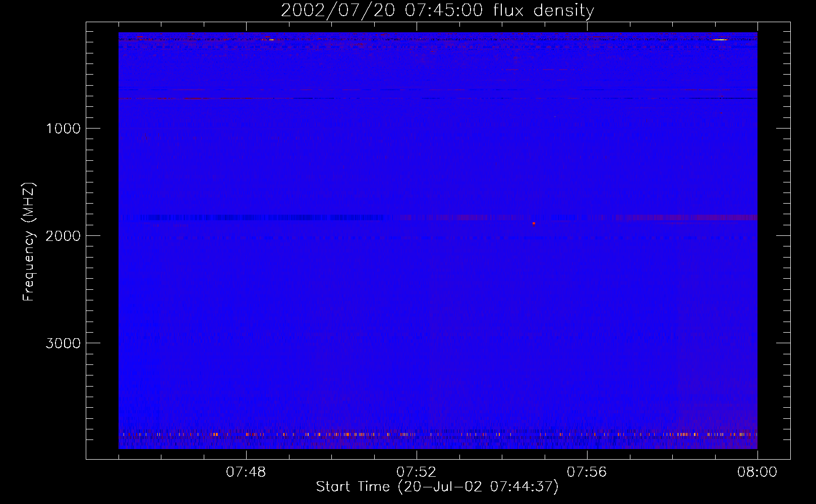
Task: Select the "Start Time (20-Jul-02 07:44:37)" axis label
Action: coord(437,487)
